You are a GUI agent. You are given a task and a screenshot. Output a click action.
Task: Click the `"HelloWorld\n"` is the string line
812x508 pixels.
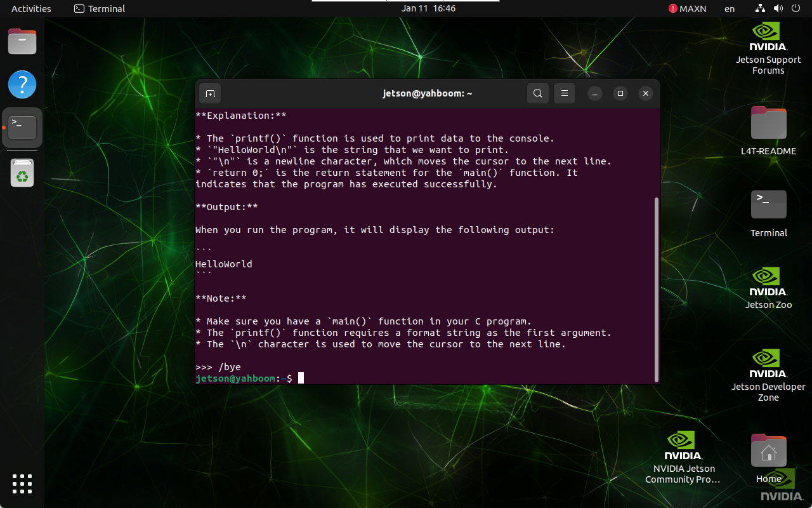pos(352,150)
